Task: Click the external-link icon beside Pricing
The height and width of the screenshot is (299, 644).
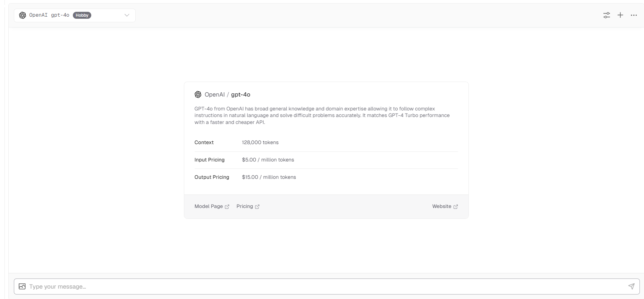Action: pyautogui.click(x=257, y=207)
